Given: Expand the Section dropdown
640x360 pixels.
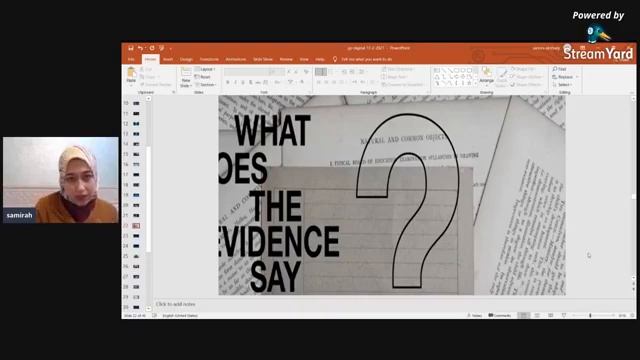Looking at the screenshot, I should [205, 84].
